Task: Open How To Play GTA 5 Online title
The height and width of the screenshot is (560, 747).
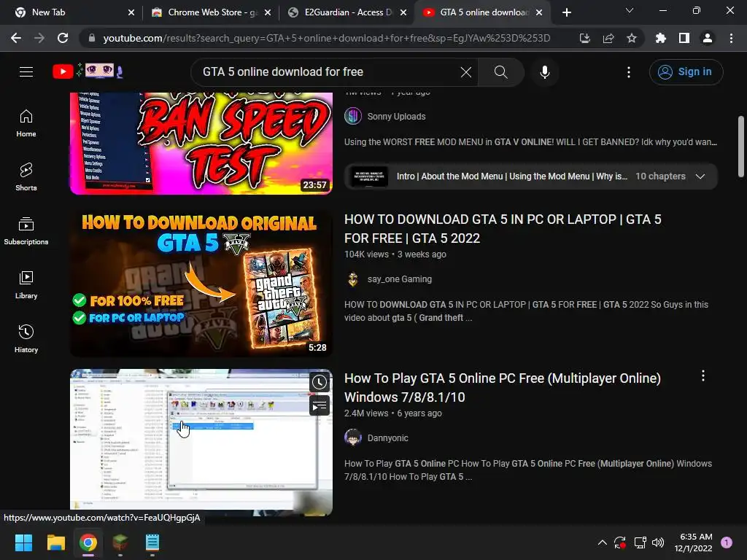Action: tap(502, 388)
